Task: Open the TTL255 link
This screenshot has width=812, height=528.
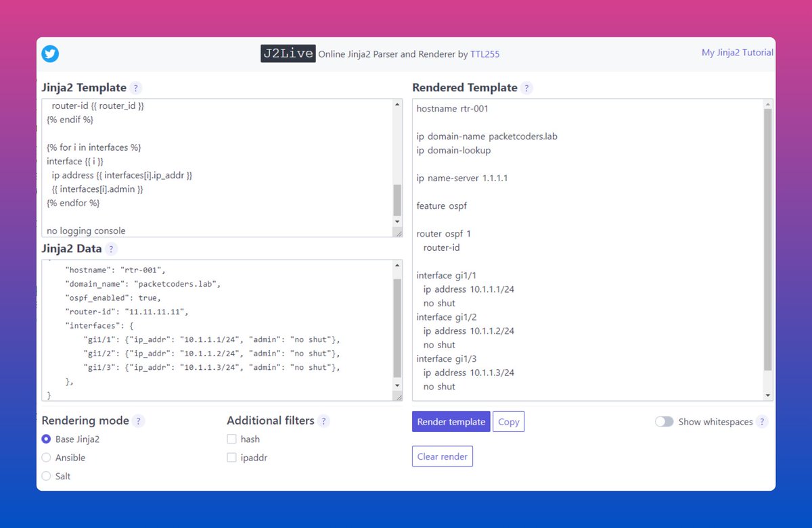Action: [x=485, y=54]
